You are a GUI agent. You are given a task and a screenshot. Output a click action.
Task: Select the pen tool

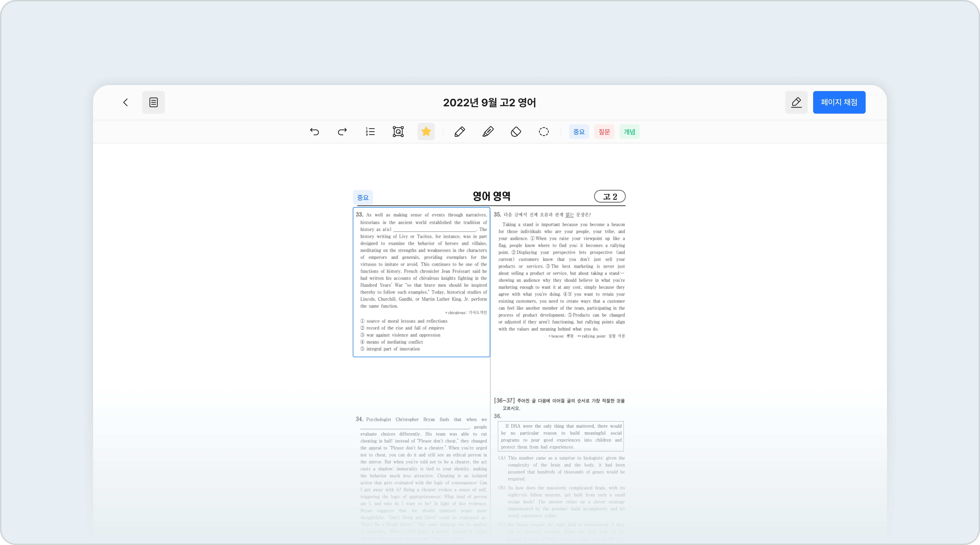(460, 132)
